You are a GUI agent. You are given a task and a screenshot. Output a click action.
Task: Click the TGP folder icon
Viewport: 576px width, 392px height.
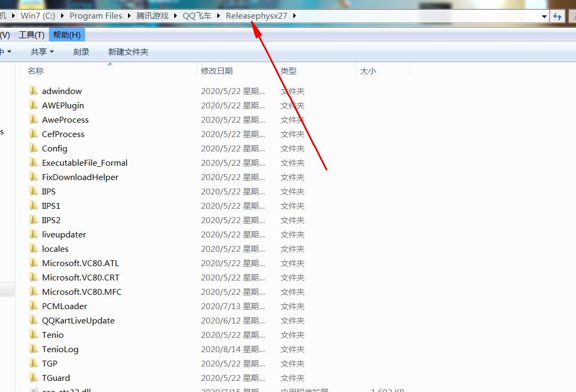33,363
